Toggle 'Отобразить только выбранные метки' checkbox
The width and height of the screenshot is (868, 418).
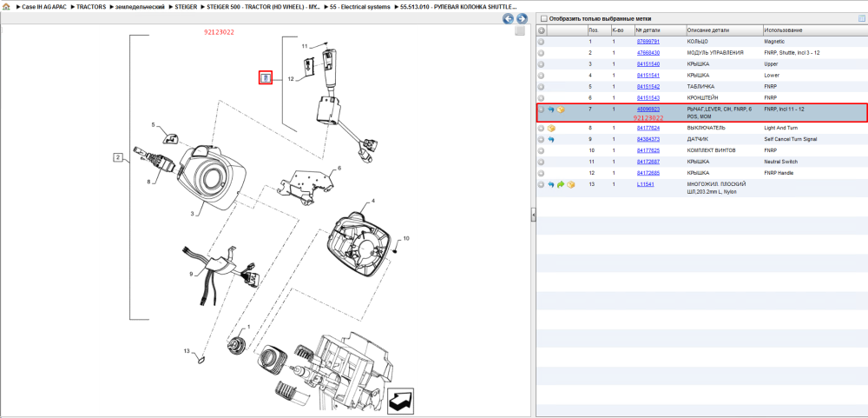[543, 18]
